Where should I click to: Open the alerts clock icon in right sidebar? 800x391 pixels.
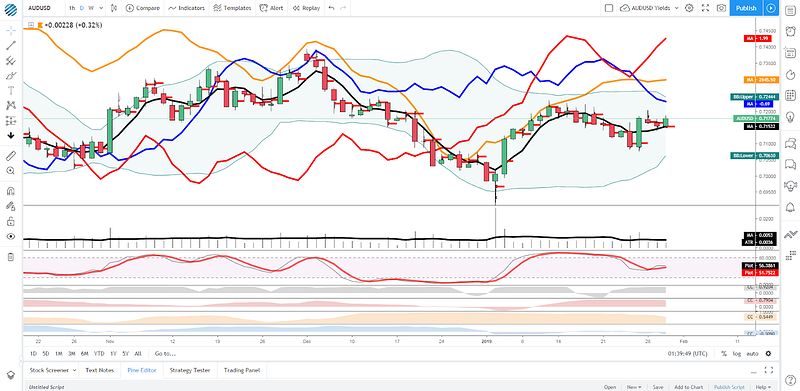tap(791, 31)
